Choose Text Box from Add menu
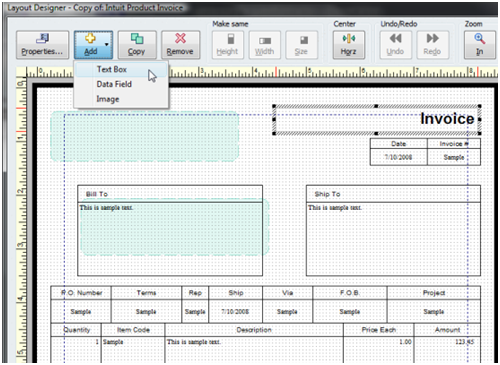Viewport: 500px width, 365px height. click(x=121, y=69)
